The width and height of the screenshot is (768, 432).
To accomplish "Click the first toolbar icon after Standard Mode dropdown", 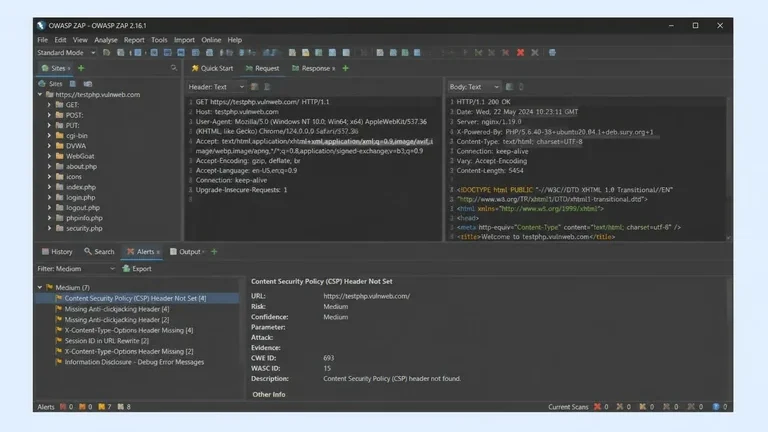I will coord(106,52).
